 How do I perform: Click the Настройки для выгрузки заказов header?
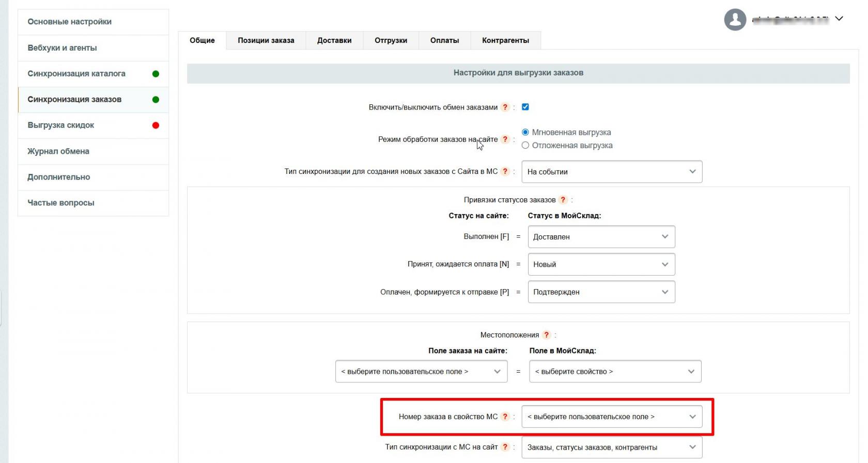coord(518,73)
